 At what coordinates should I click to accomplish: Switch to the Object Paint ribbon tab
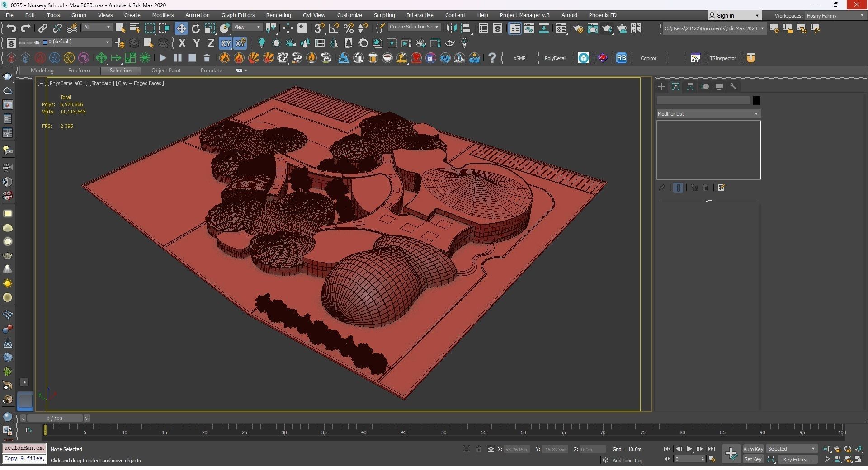click(x=166, y=70)
